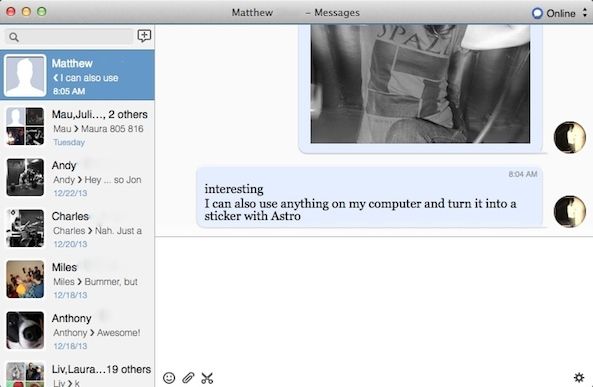The height and width of the screenshot is (387, 593).
Task: Click the new message compose icon
Action: (x=144, y=36)
